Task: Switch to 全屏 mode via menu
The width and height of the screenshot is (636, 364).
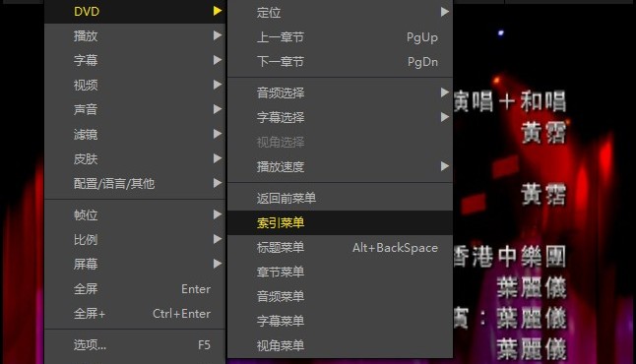Action: [x=135, y=289]
